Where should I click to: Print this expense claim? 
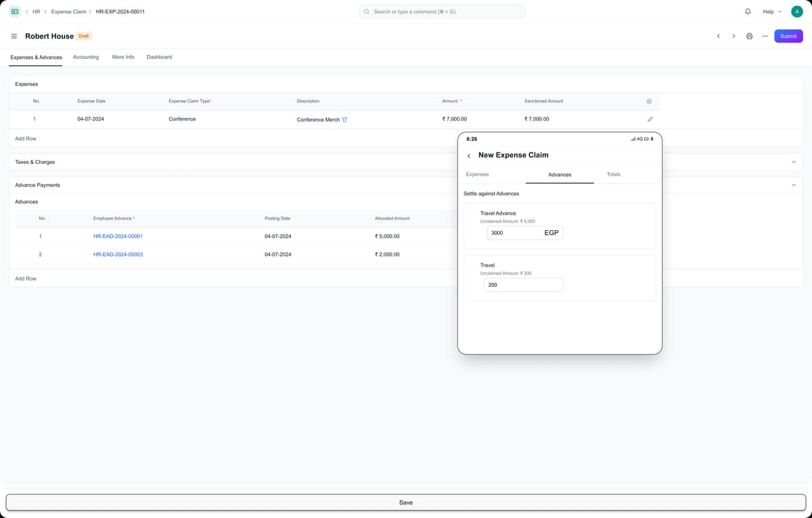pos(749,36)
